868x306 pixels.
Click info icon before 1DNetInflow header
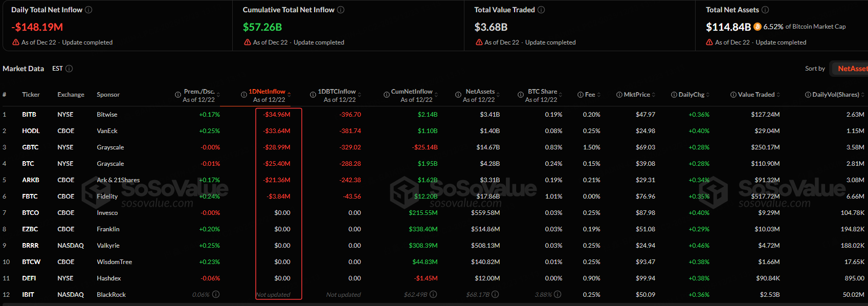(x=244, y=95)
